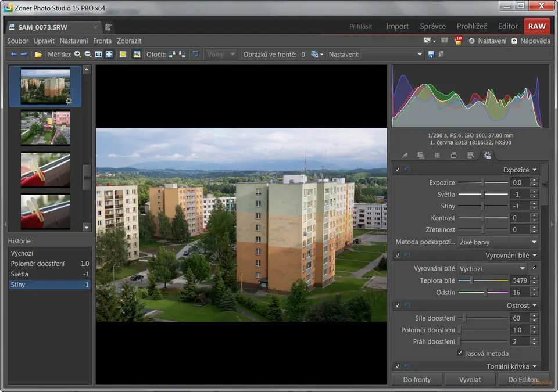This screenshot has height=392, width=558.
Task: Click the Vyvolat button
Action: (469, 379)
